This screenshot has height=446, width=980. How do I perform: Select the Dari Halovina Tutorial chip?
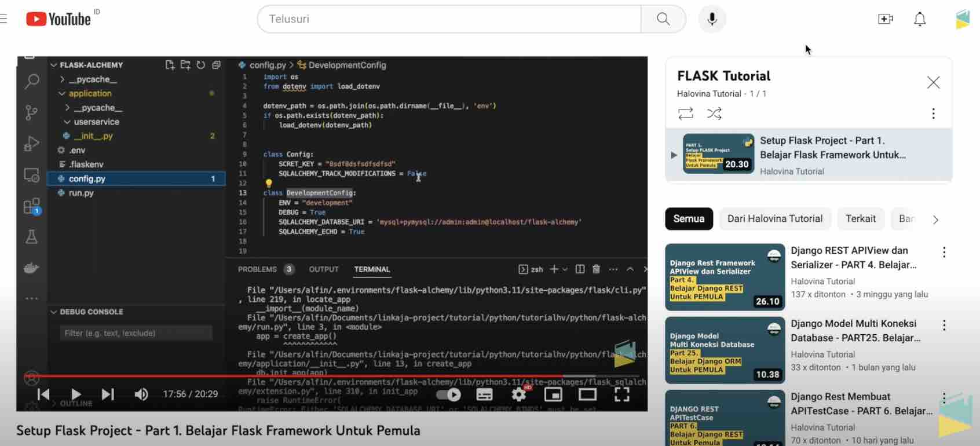click(x=775, y=219)
